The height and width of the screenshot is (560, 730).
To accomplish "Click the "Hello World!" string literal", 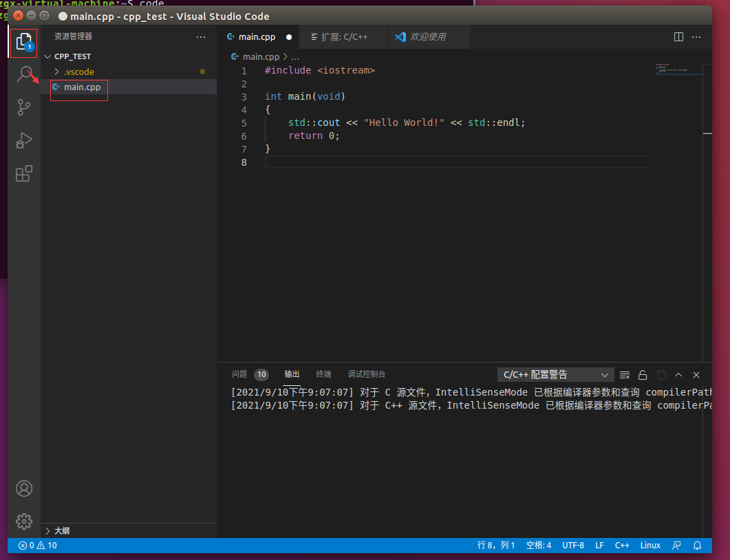I will click(x=404, y=122).
